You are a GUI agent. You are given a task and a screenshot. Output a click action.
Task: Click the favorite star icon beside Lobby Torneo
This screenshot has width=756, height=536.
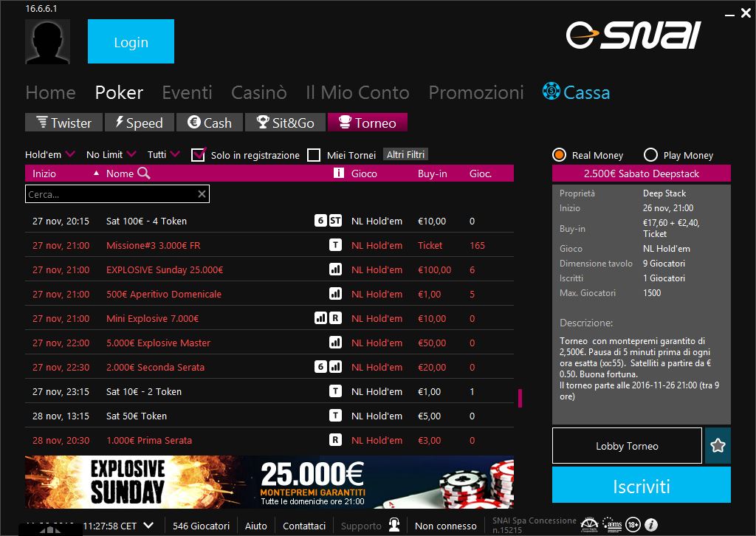(718, 446)
